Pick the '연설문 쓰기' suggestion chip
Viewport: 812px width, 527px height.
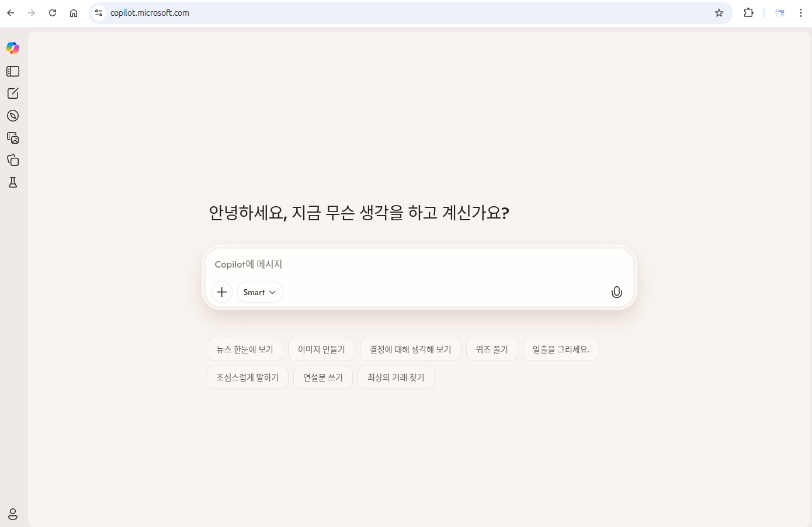tap(323, 377)
